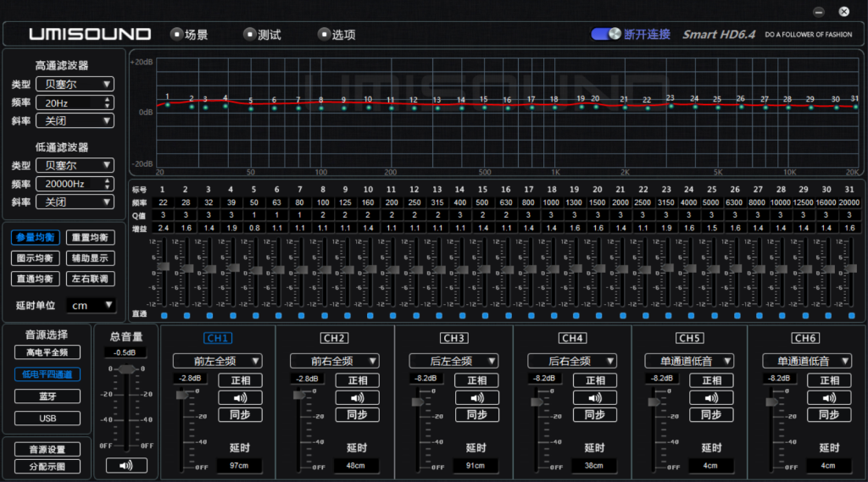Image resolution: width=868 pixels, height=482 pixels.
Task: Click EQ curve point 31 on the graph
Action: (855, 107)
